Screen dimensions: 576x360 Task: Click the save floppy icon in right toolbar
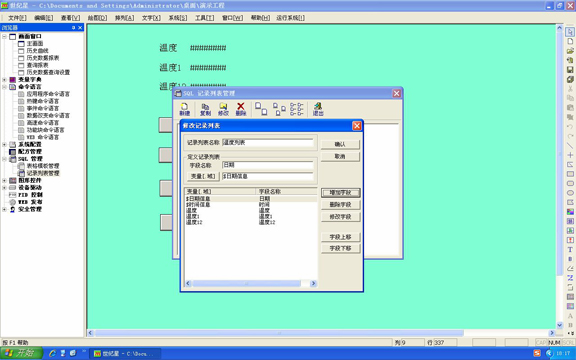click(x=570, y=70)
